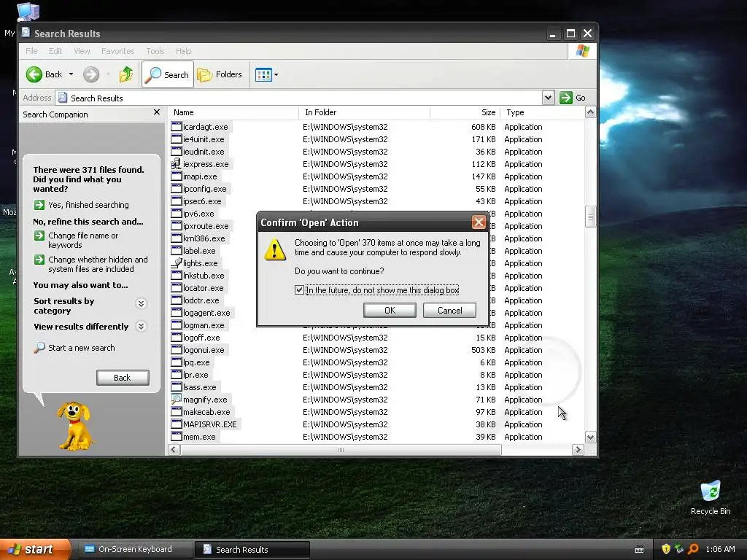
Task: Click the vertical scrollbar thumb
Action: (x=590, y=217)
